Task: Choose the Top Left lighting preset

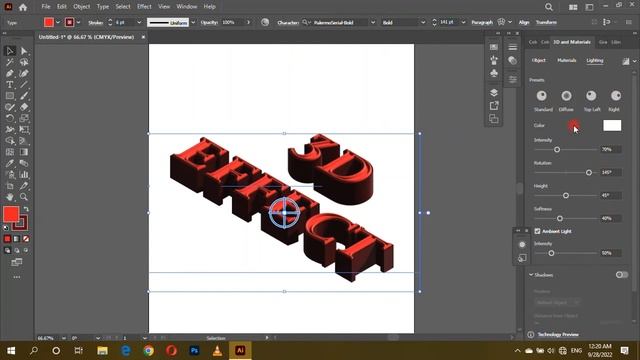Action: (591, 96)
